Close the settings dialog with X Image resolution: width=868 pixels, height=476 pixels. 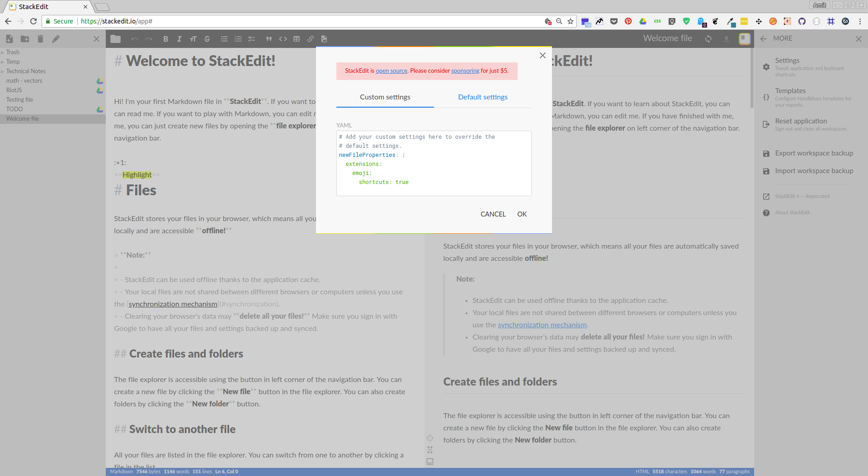[x=542, y=56]
